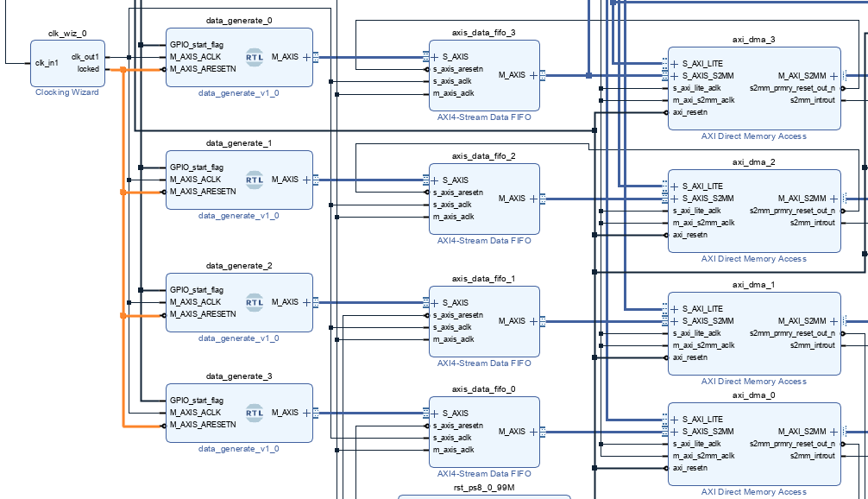
Task: Select the axi_dma_0 block title
Action: coord(754,395)
